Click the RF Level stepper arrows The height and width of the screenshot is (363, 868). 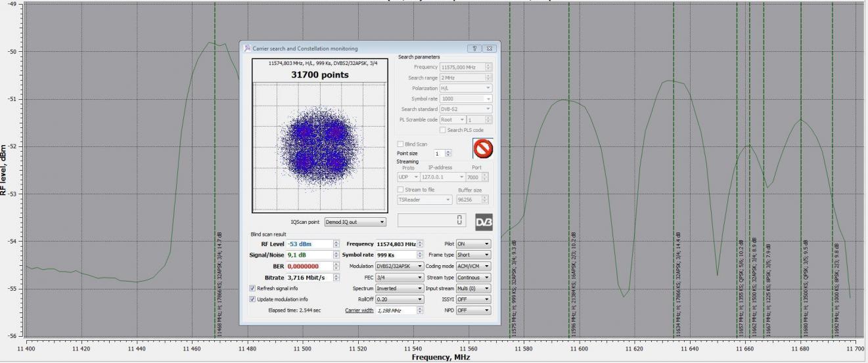(x=336, y=244)
